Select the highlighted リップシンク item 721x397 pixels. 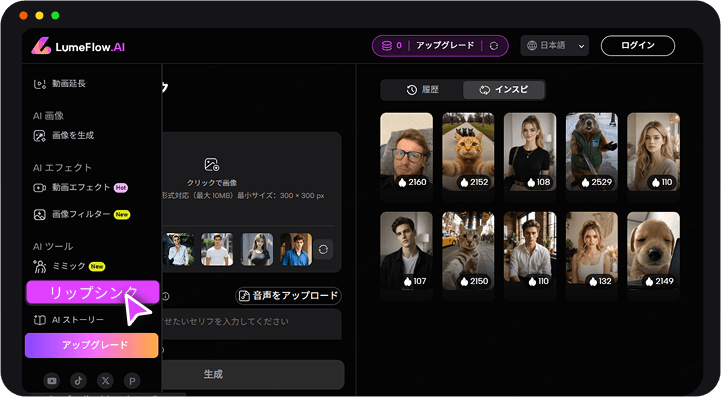93,292
